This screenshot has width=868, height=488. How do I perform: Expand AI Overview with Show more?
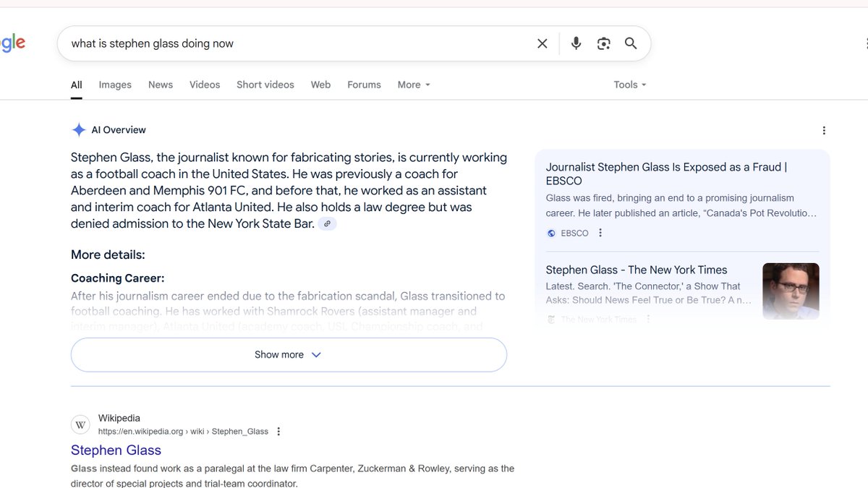click(289, 355)
